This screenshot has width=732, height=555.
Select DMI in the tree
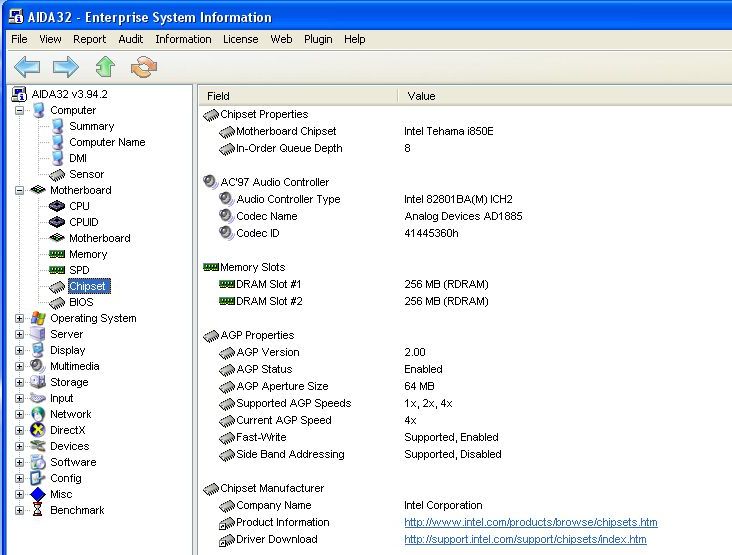click(x=78, y=158)
